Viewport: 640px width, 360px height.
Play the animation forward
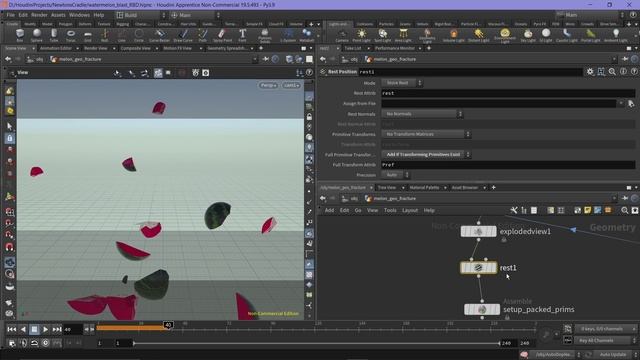(x=45, y=329)
